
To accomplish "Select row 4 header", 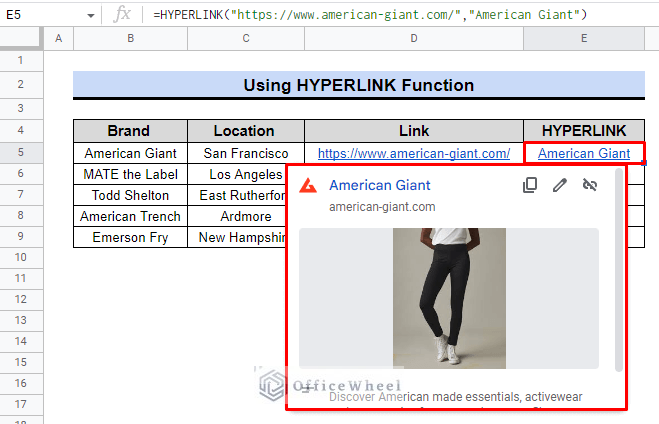I will pos(21,131).
